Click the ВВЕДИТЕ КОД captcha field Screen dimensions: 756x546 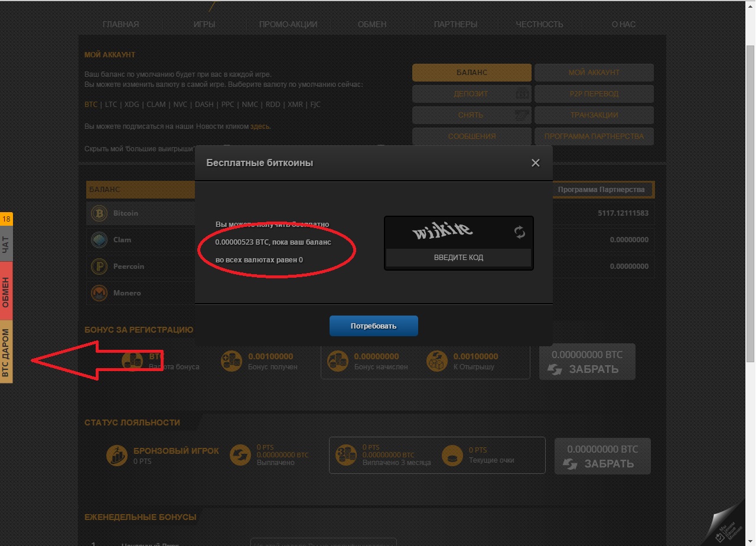point(459,258)
